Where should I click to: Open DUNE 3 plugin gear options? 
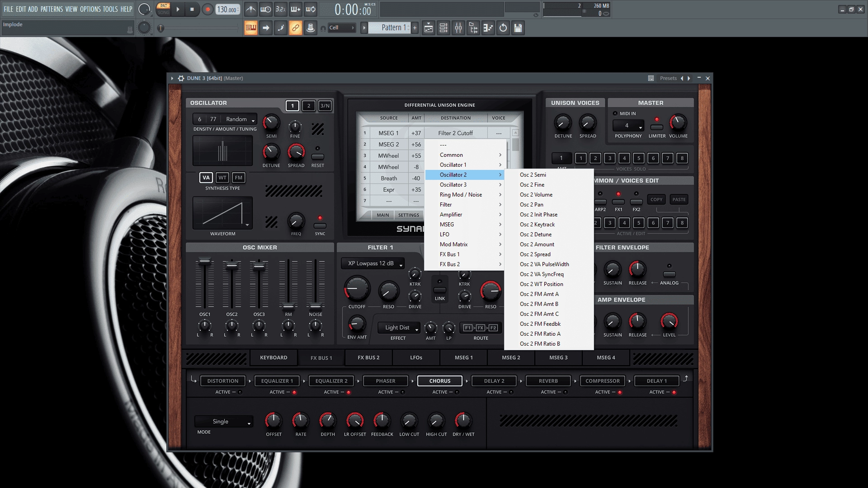[181, 78]
